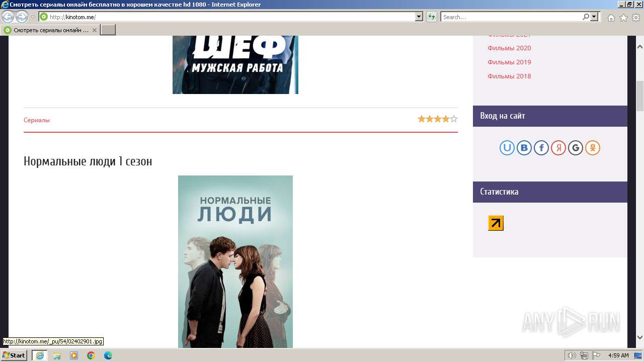Open the Фильмы 2020 link
The height and width of the screenshot is (362, 644).
pos(509,48)
